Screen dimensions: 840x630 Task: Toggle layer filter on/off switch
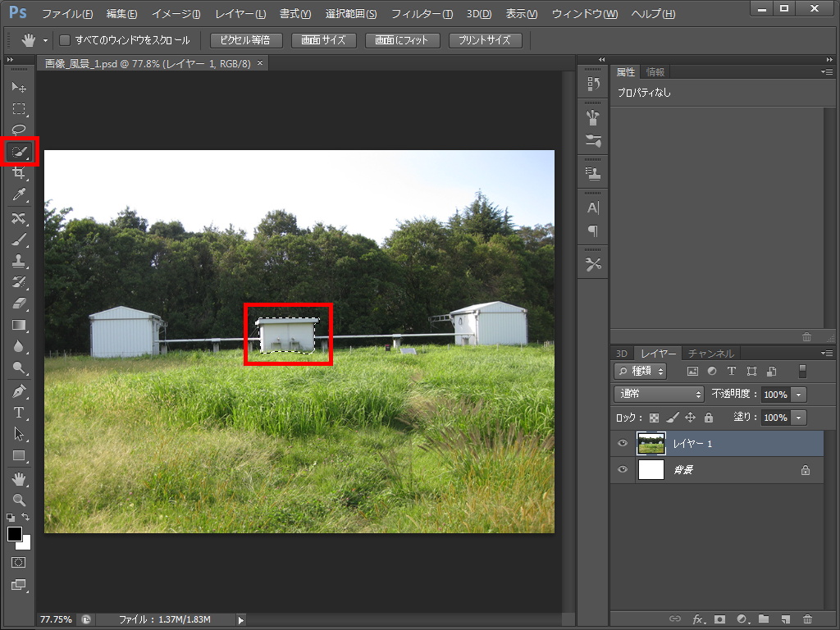802,371
